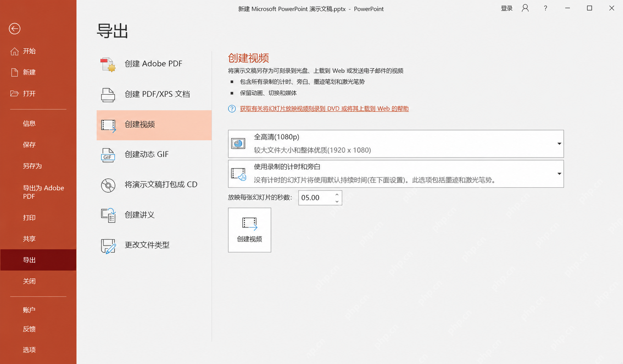623x364 pixels.
Task: Maximize the PowerPoint window
Action: tap(590, 8)
